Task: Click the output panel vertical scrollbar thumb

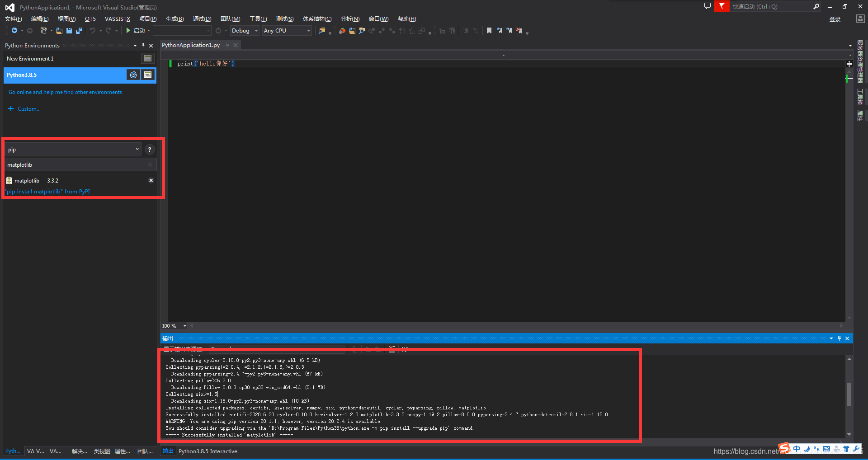Action: tap(849, 394)
